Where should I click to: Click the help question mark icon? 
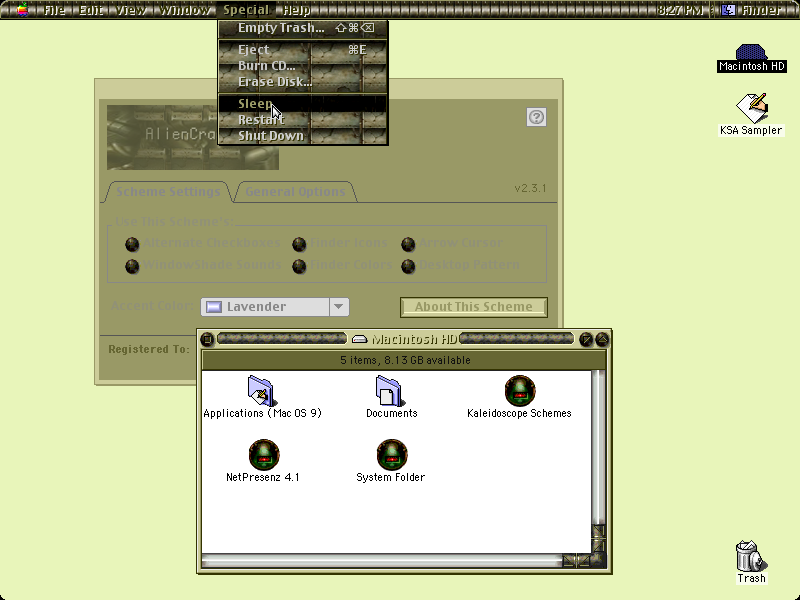click(x=536, y=117)
